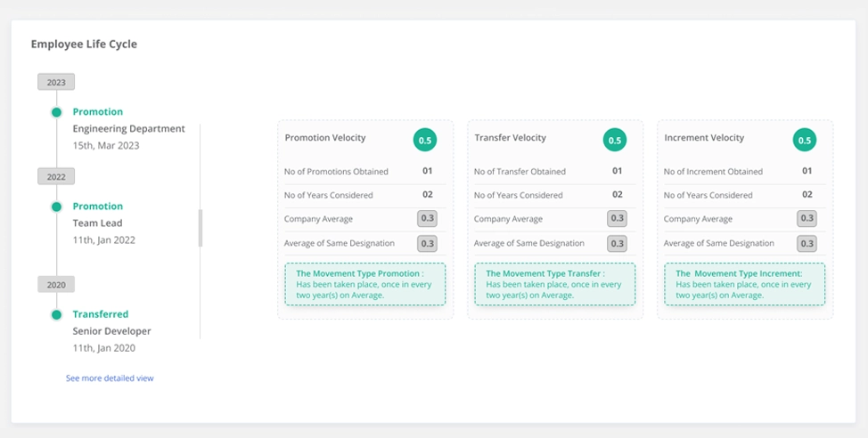This screenshot has height=438, width=868.
Task: Click the Senior Developer transfer entry
Action: tap(111, 330)
